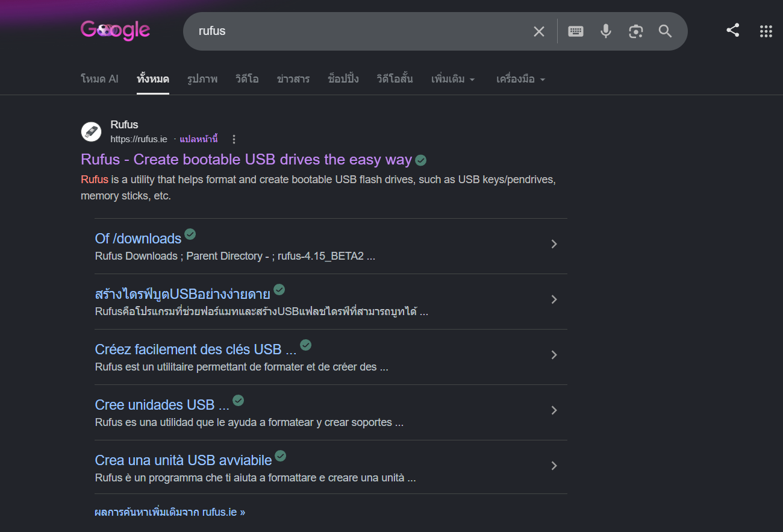
Task: Open the สร้างไดรฟ์บูตUSBอย่างง่ายดาย link
Action: point(182,294)
